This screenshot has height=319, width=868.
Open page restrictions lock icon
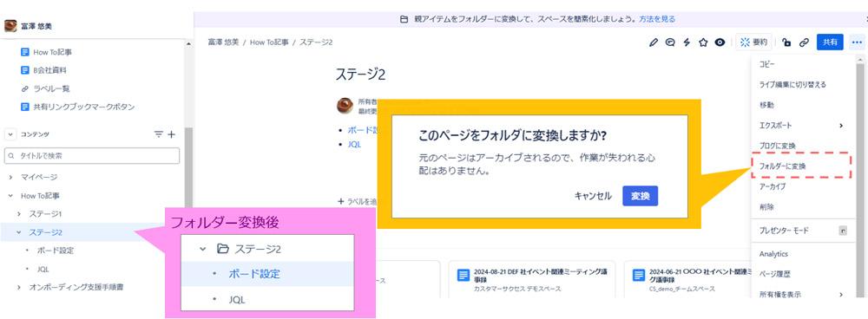click(786, 42)
